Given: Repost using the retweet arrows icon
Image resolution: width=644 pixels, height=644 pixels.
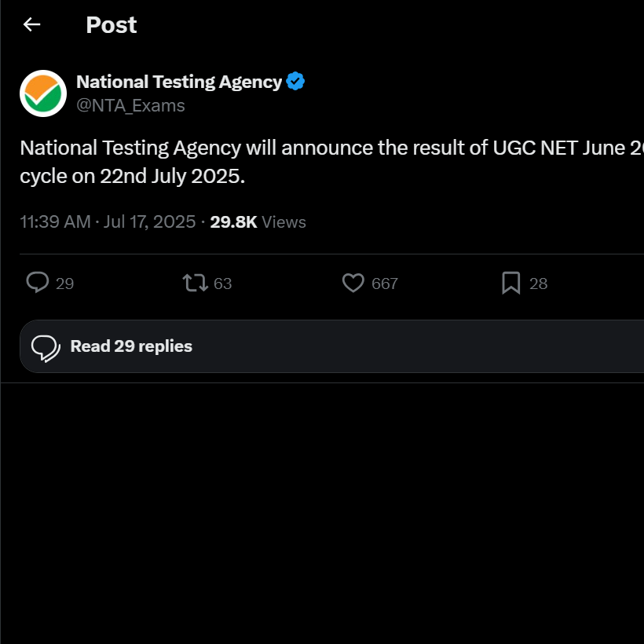Looking at the screenshot, I should click(x=195, y=283).
